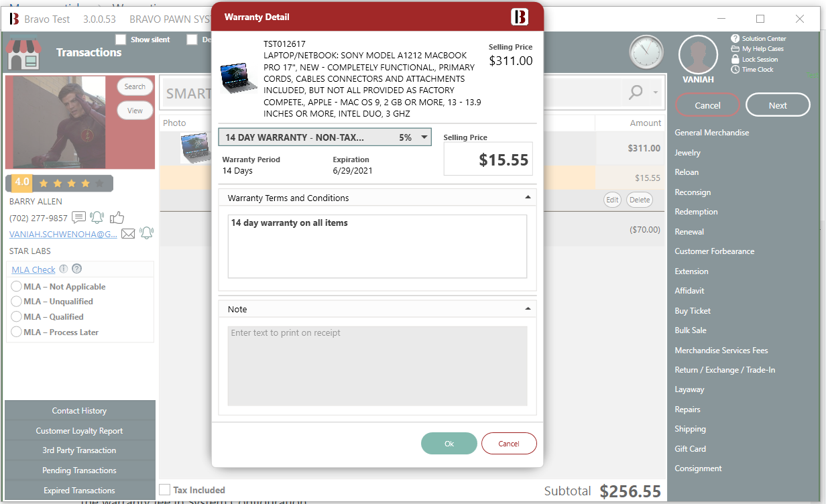Click the Next button
The image size is (826, 504).
[778, 105]
